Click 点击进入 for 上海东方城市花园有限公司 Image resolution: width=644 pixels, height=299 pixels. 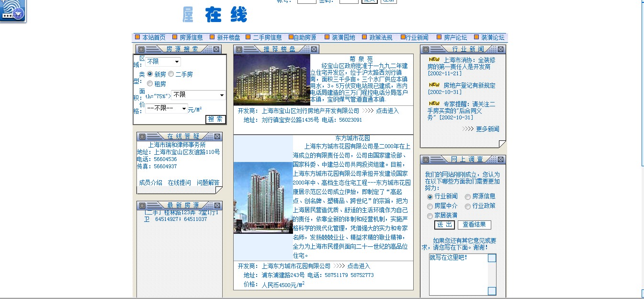(359, 266)
